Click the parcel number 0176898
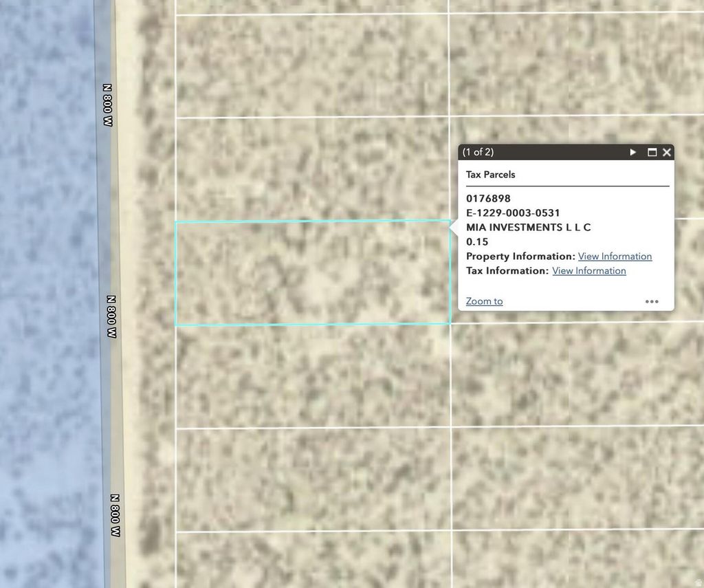Viewport: 704px width, 588px height. pos(488,199)
